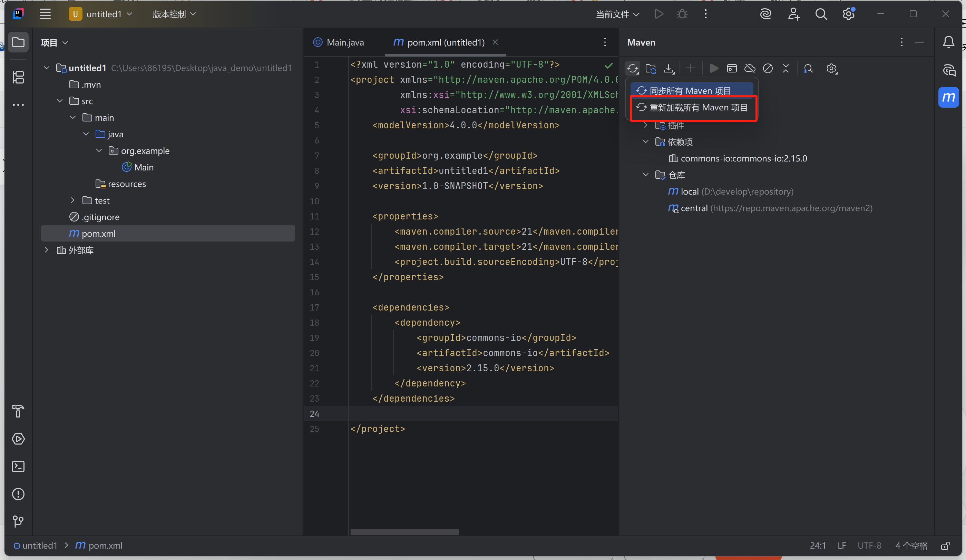Open the dependency analyzer icon
This screenshot has width=966, height=560.
(808, 69)
